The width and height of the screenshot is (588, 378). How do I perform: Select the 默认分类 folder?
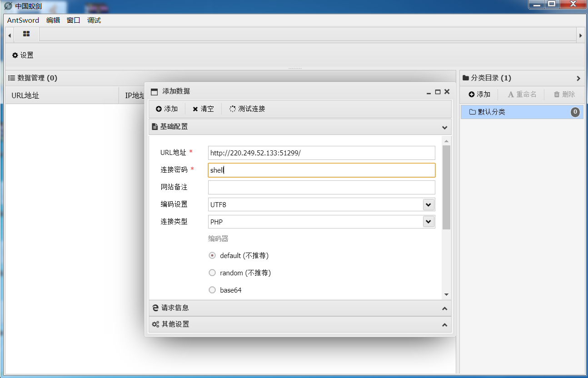(x=522, y=112)
